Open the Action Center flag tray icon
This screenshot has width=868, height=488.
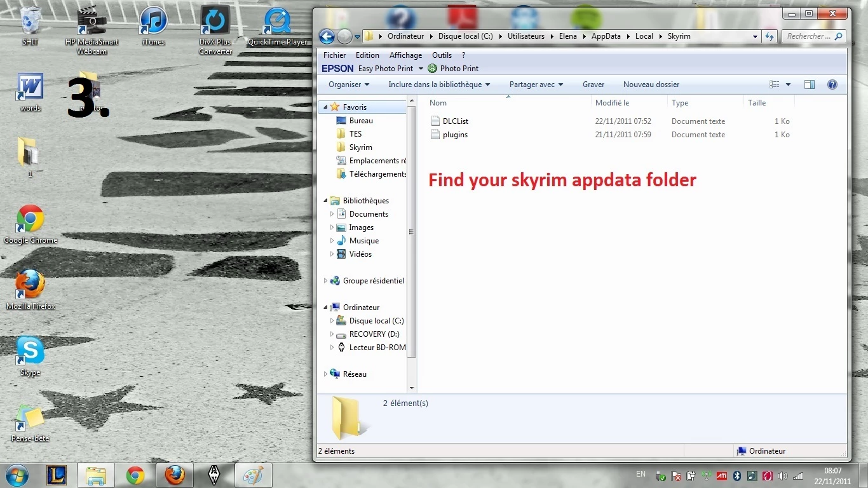click(x=676, y=475)
